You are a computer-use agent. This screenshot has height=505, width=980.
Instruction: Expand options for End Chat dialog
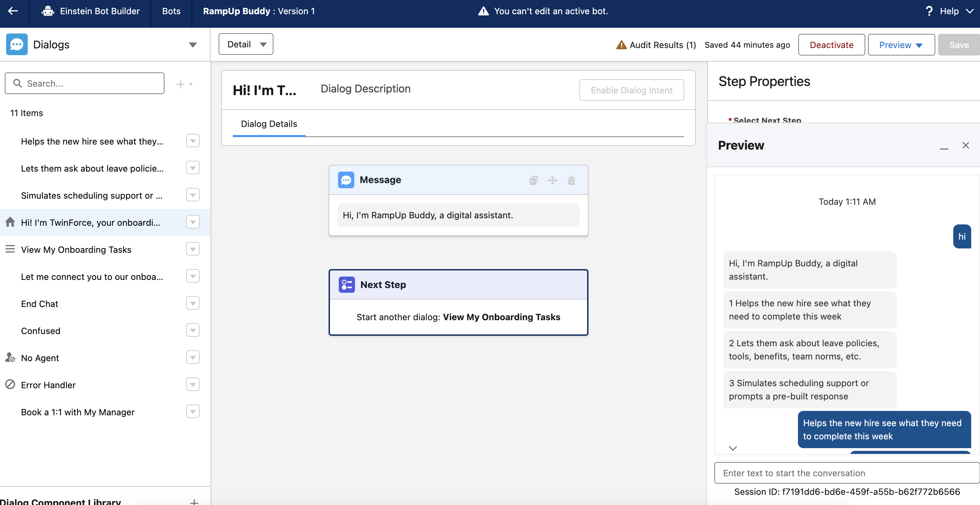pos(193,303)
